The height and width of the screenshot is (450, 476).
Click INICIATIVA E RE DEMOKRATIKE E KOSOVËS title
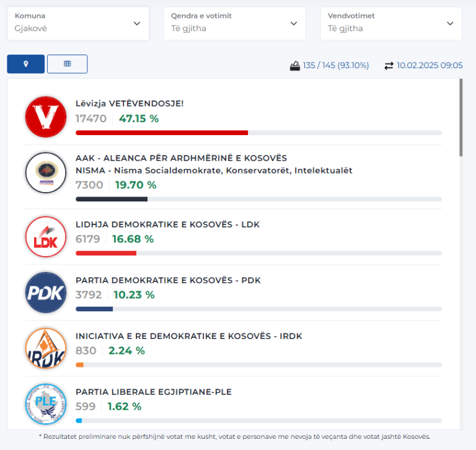188,336
